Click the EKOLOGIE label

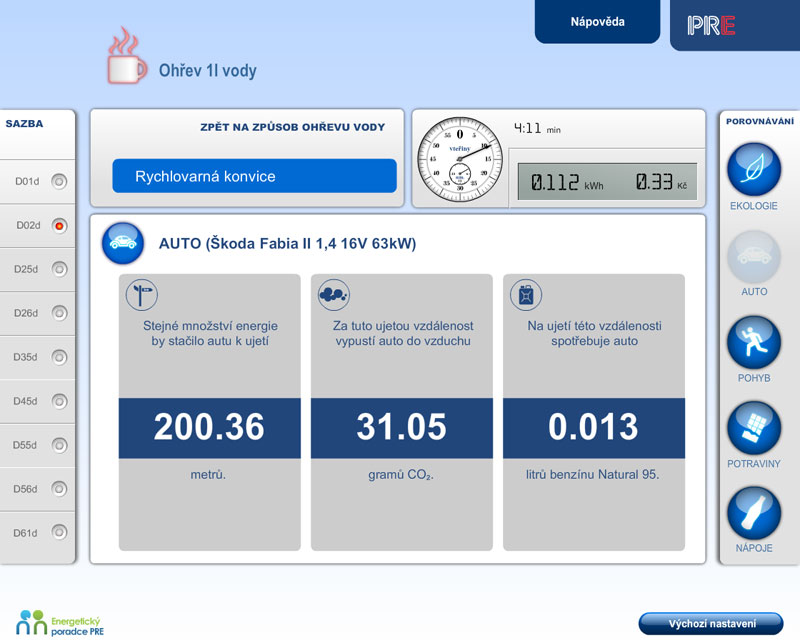(x=754, y=206)
